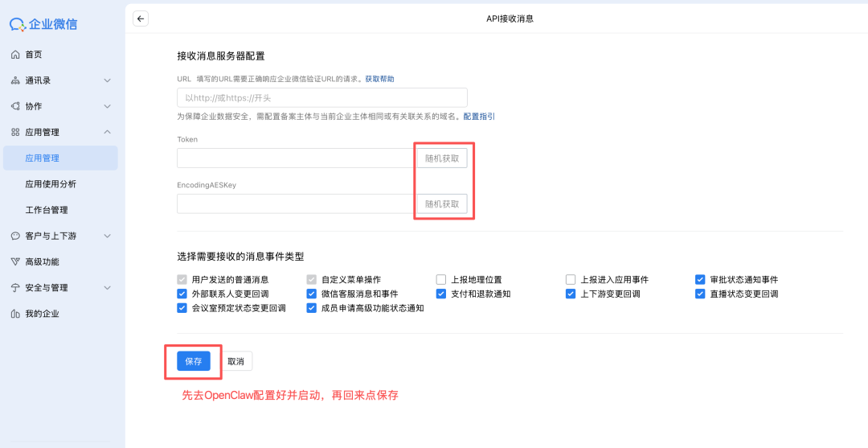Uncheck 上下游变更回调 checkbox

pos(571,294)
